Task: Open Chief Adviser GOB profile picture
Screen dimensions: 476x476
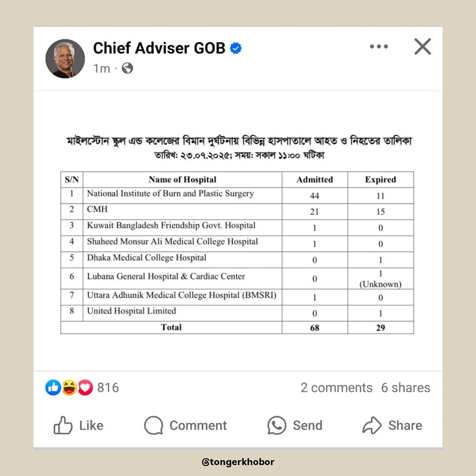Action: click(65, 58)
